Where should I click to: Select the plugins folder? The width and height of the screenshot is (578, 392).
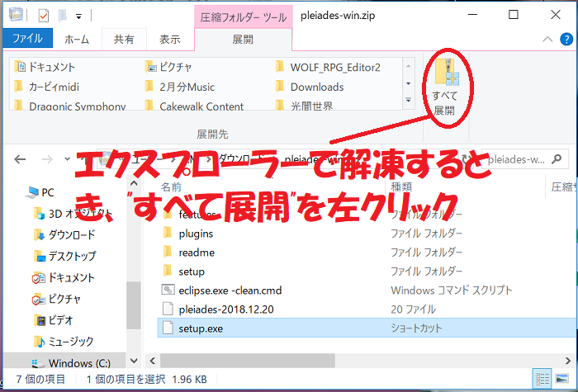pos(196,234)
